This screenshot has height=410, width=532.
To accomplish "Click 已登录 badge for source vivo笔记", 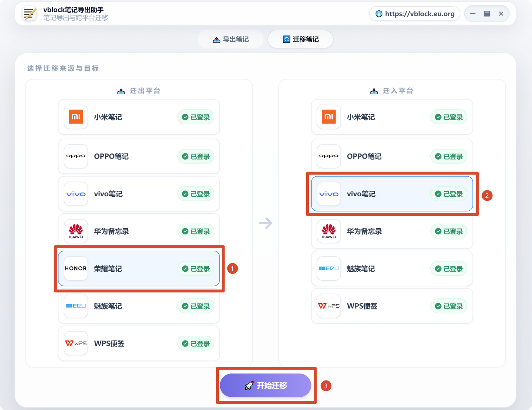I will point(196,194).
